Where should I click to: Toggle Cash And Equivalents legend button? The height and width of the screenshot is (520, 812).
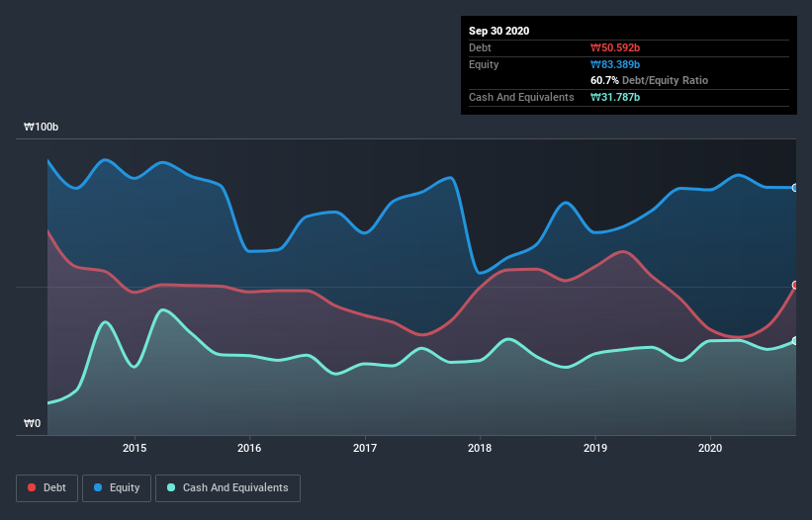[227, 488]
